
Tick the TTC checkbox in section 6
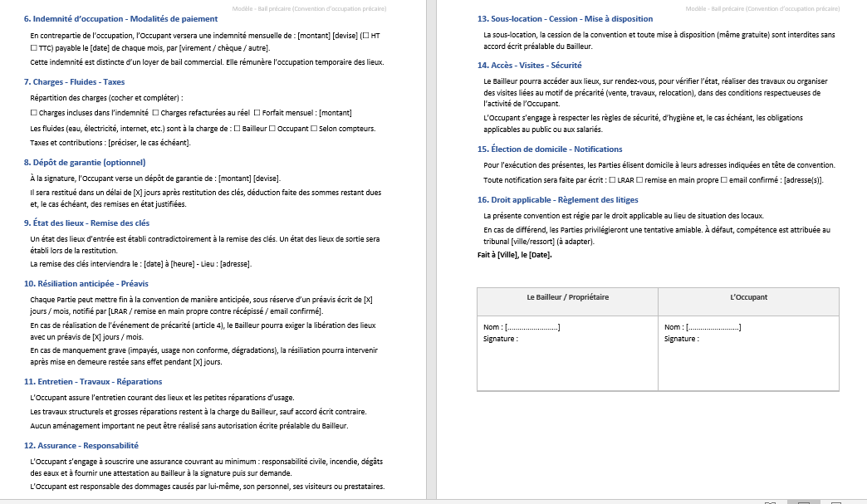click(x=33, y=49)
